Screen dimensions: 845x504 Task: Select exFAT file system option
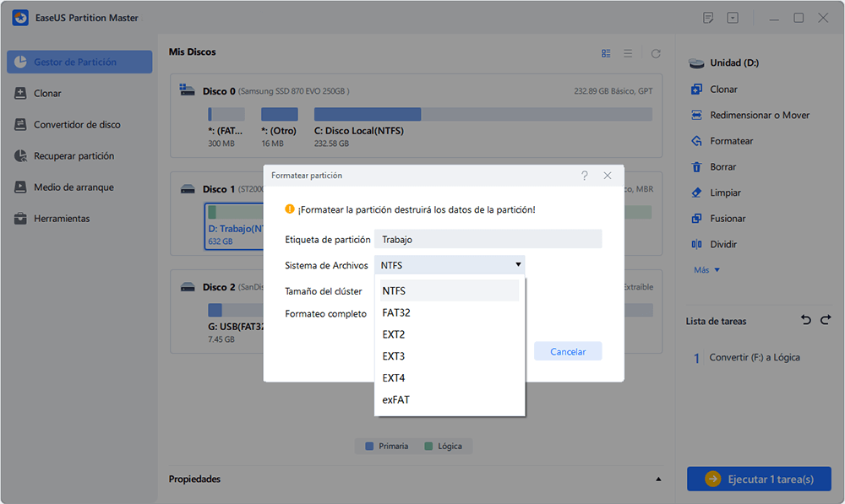click(x=450, y=399)
